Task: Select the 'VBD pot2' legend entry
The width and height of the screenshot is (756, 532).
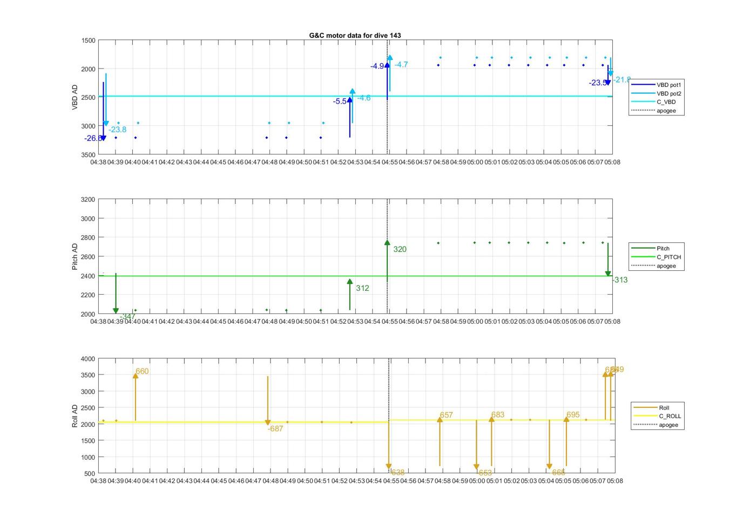Action: 657,93
